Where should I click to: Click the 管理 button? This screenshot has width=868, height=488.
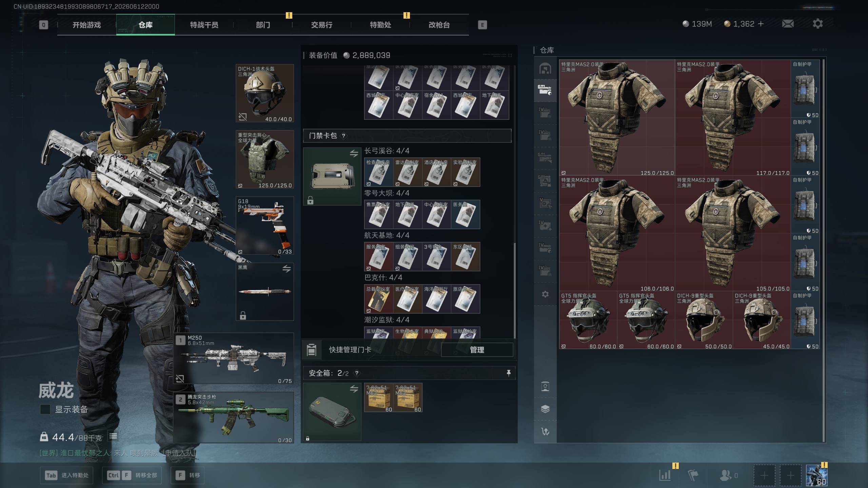477,350
